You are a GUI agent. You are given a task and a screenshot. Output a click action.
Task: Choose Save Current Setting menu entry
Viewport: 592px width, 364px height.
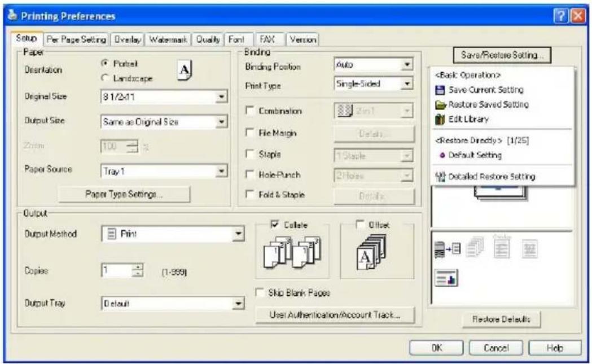[486, 90]
